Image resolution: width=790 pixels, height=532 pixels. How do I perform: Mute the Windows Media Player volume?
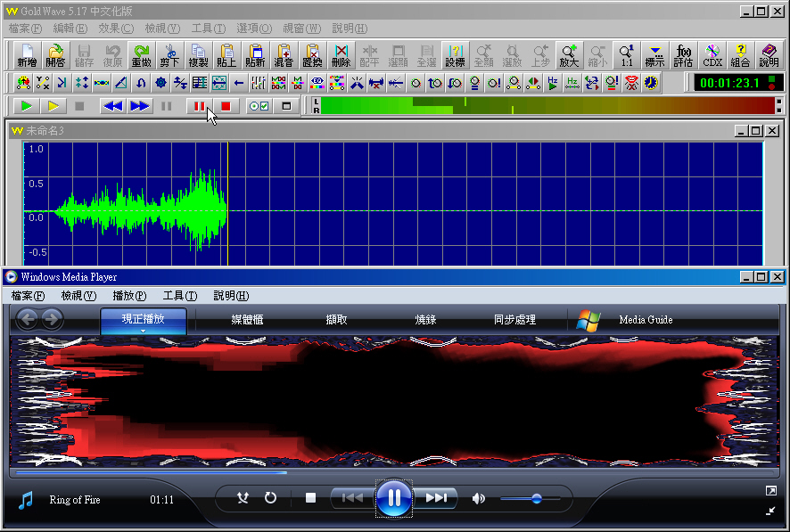(x=479, y=498)
